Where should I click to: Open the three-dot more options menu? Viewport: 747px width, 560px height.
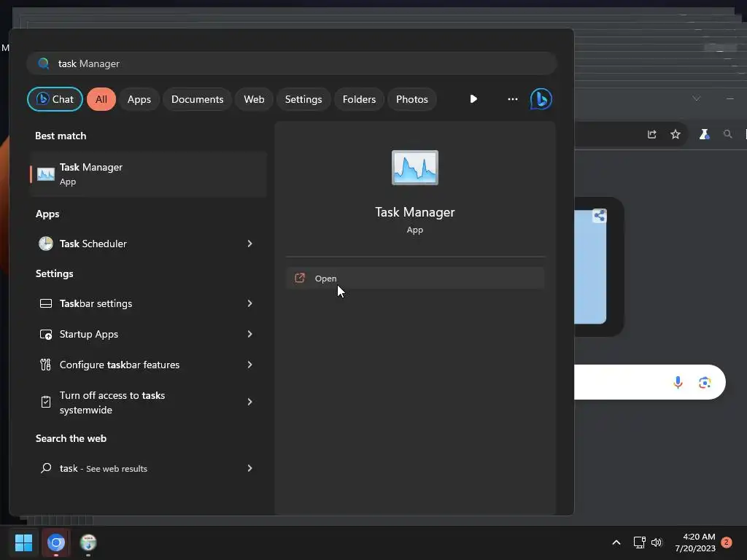click(x=513, y=99)
